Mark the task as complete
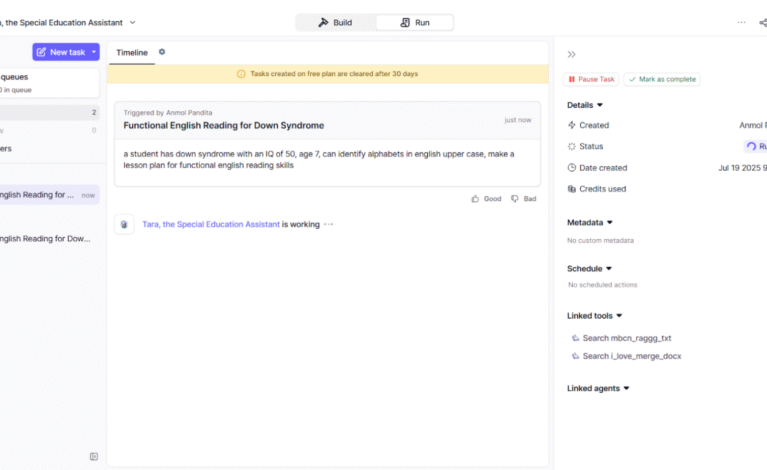 click(662, 79)
